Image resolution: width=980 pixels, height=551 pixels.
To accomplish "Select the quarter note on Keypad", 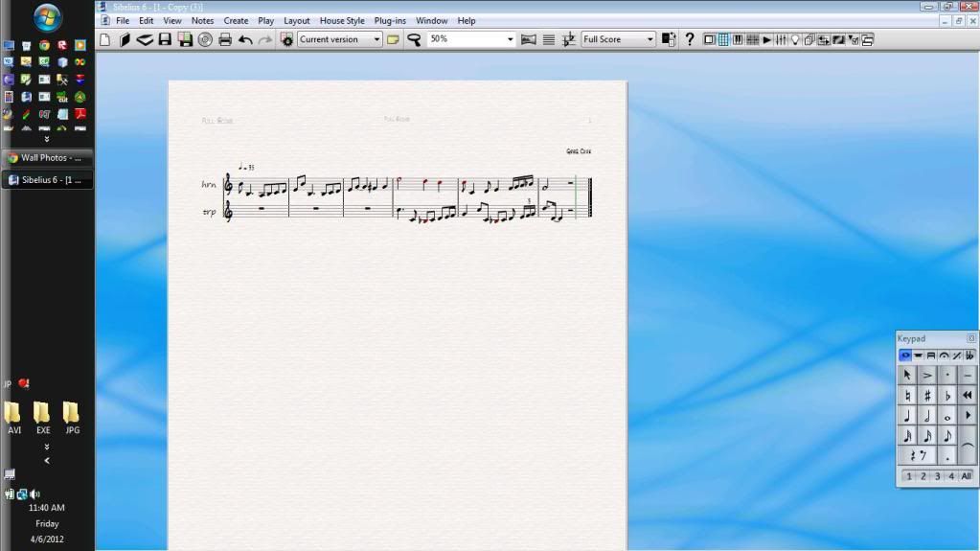I will click(x=907, y=416).
